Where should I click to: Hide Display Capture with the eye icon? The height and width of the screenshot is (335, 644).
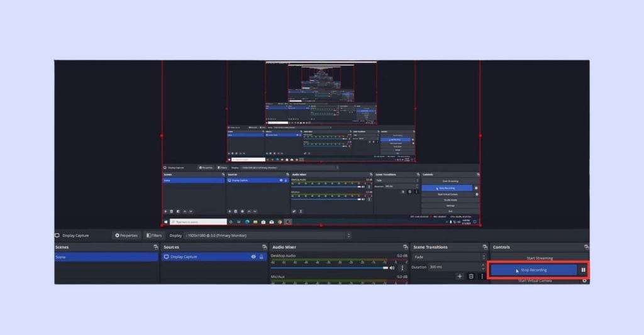(253, 257)
